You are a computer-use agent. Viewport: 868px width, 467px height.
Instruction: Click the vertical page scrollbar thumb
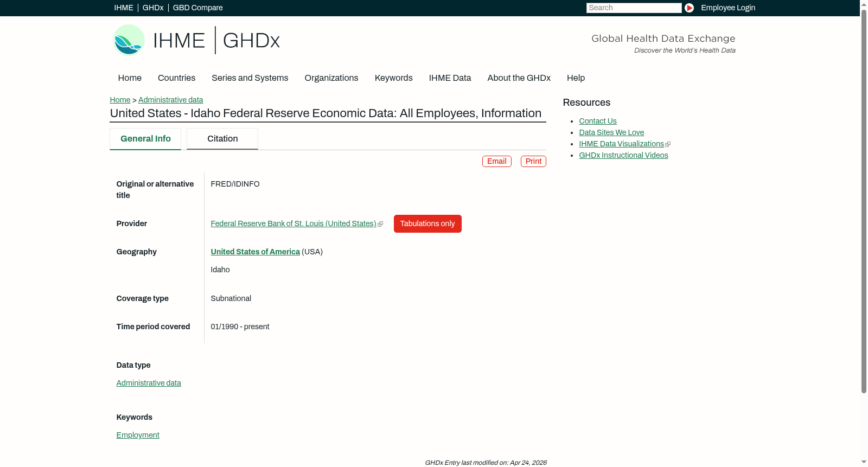point(864,201)
